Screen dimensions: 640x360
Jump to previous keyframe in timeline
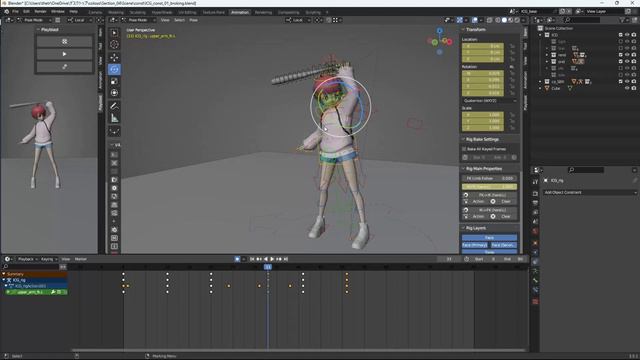click(x=259, y=259)
